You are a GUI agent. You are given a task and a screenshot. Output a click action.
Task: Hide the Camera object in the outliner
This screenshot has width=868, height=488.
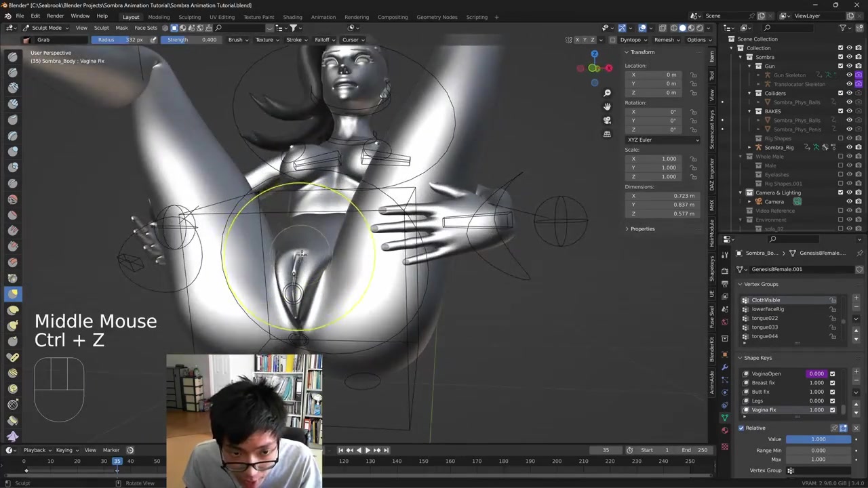tap(849, 201)
